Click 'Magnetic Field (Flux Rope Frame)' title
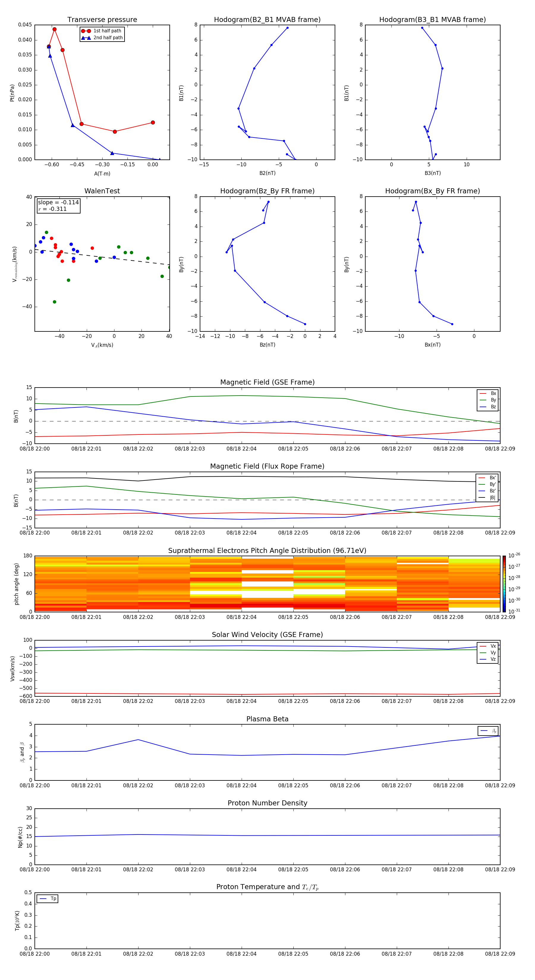Screen dimensions: 535x980 267,467
